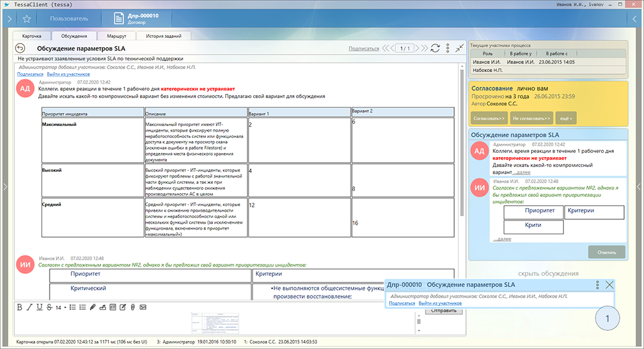Toggle strikethrough in message editor
This screenshot has height=349, width=644.
point(49,307)
